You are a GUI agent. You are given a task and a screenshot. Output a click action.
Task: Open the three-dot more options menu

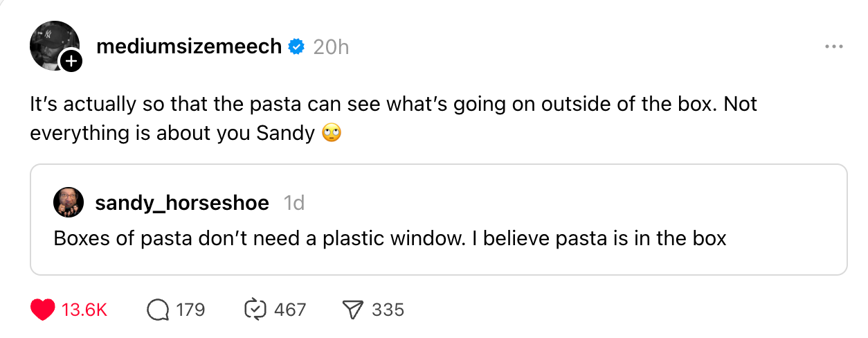click(834, 47)
